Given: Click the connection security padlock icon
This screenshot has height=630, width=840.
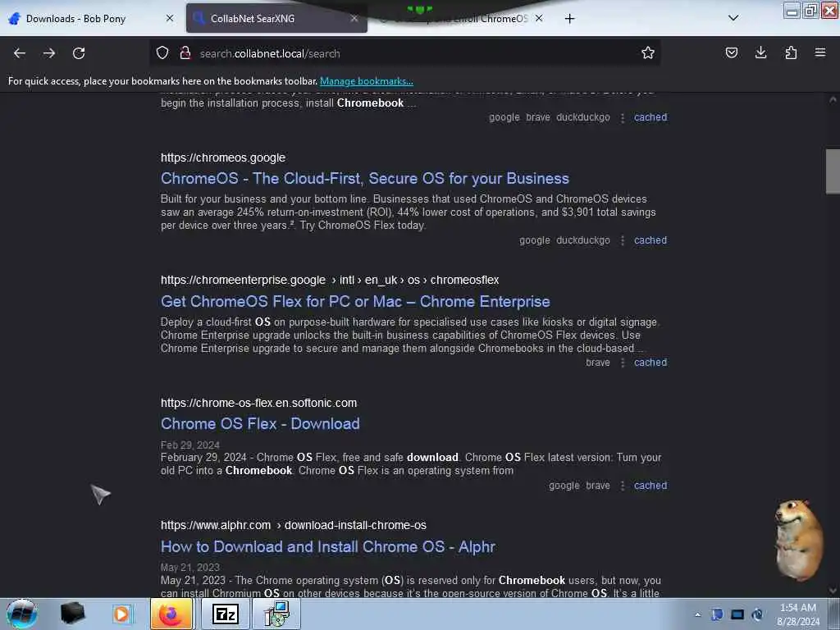Looking at the screenshot, I should (x=185, y=53).
